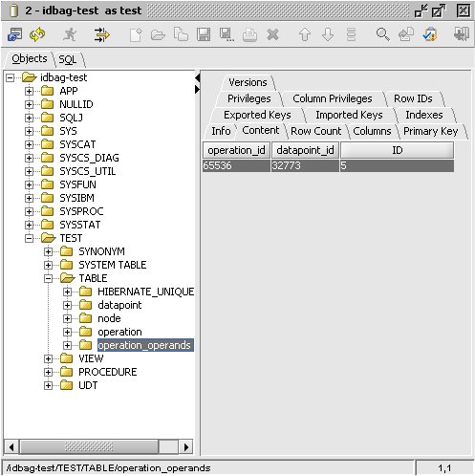The width and height of the screenshot is (475, 476).
Task: Click the refresh tree icon in toolbar
Action: pos(37,34)
